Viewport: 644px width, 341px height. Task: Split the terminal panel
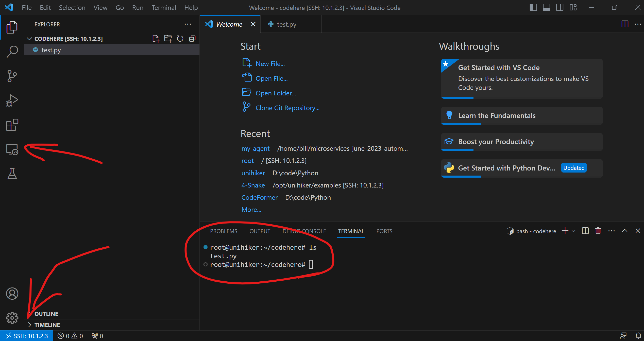[585, 231]
